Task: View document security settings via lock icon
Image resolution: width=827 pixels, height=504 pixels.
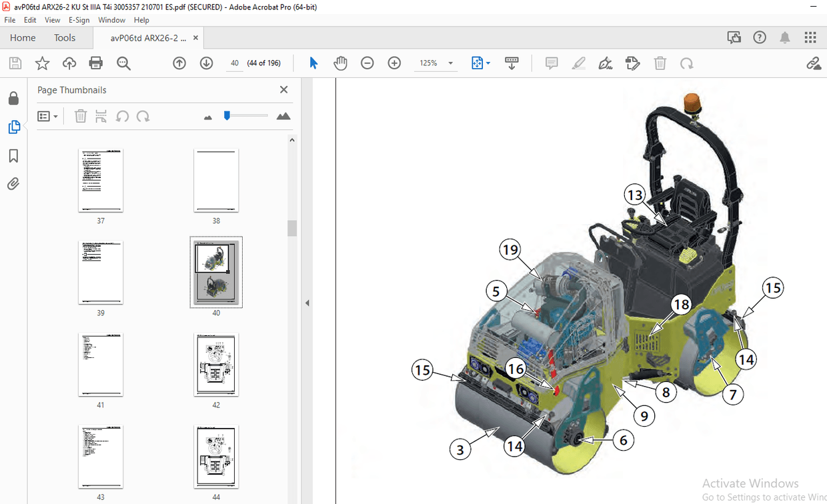Action: point(13,98)
